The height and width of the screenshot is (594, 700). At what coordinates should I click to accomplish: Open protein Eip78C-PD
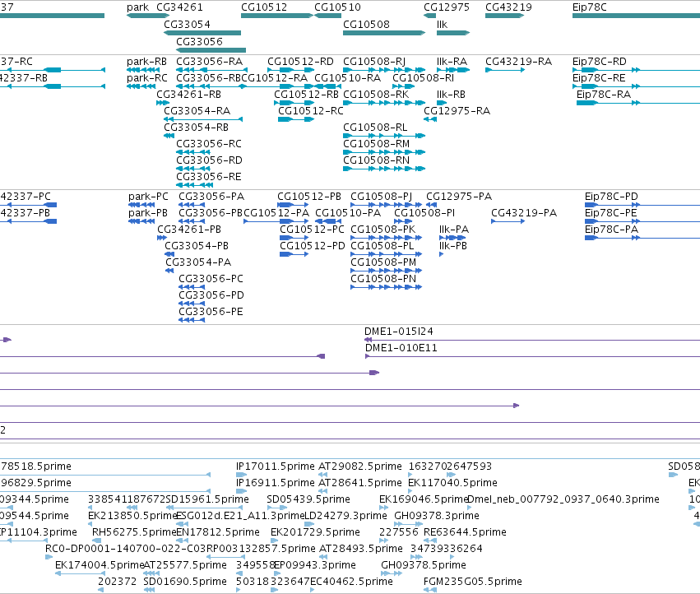[x=612, y=197]
